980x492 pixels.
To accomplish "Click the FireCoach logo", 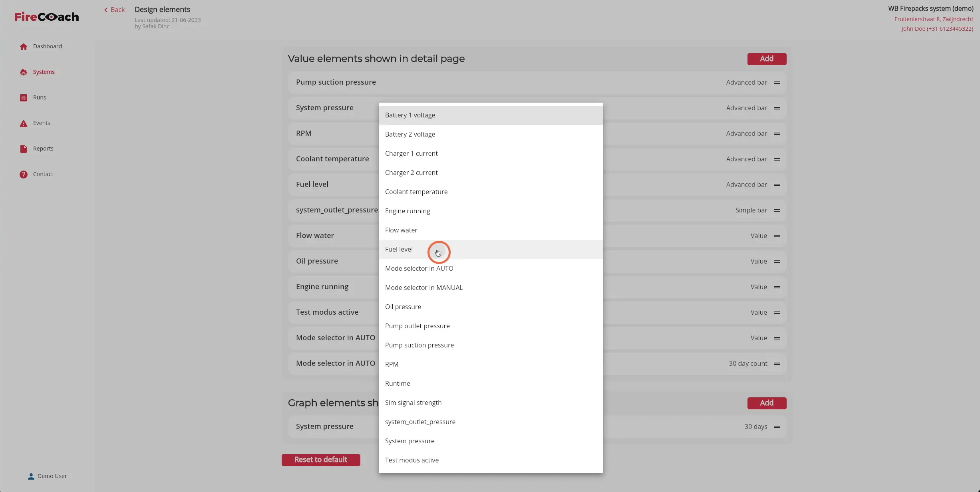I will (47, 17).
